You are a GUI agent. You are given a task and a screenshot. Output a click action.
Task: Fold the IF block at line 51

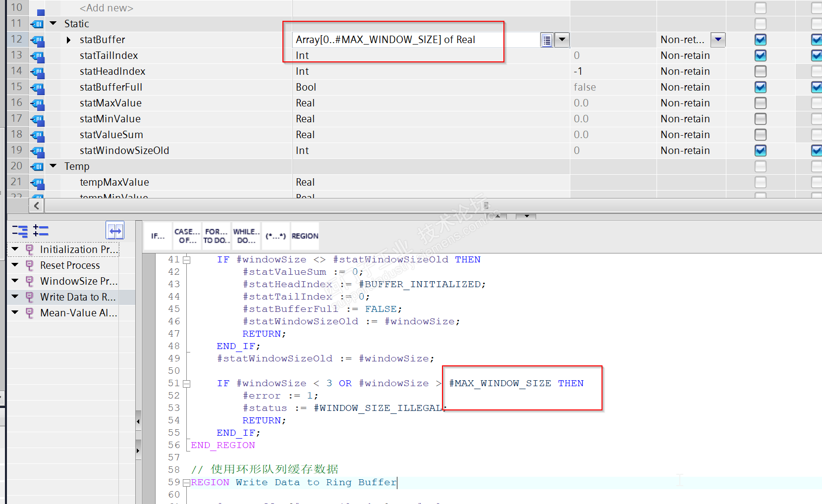click(x=186, y=384)
